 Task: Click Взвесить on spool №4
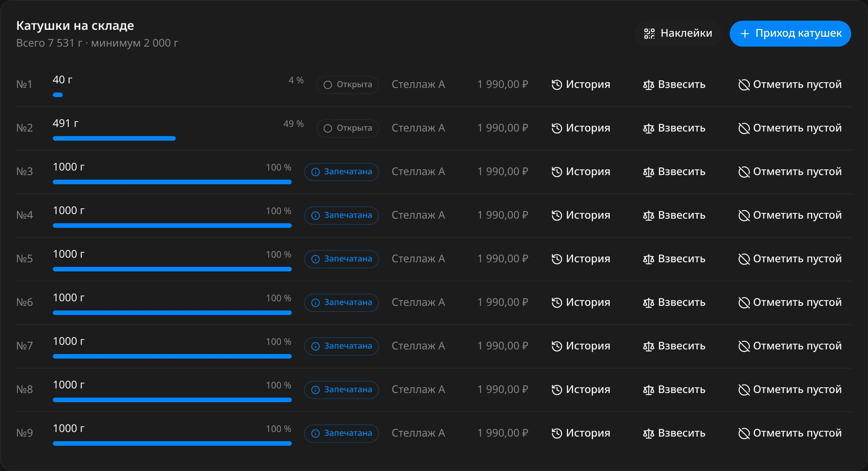tap(674, 215)
